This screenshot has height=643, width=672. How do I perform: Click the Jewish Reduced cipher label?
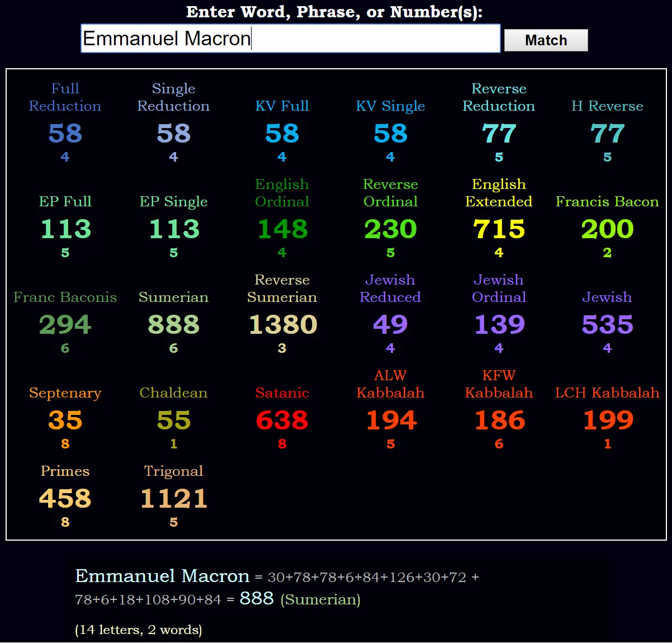point(390,289)
